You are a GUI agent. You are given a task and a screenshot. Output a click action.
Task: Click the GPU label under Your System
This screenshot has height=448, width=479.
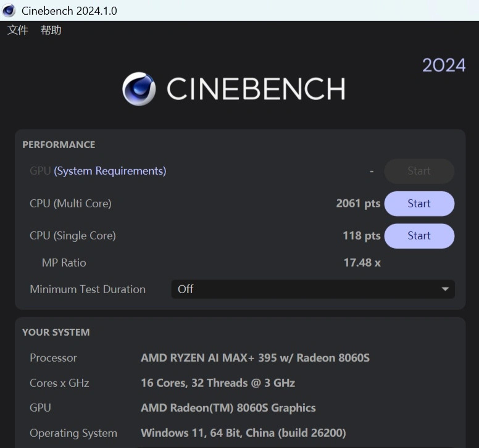[x=40, y=408]
